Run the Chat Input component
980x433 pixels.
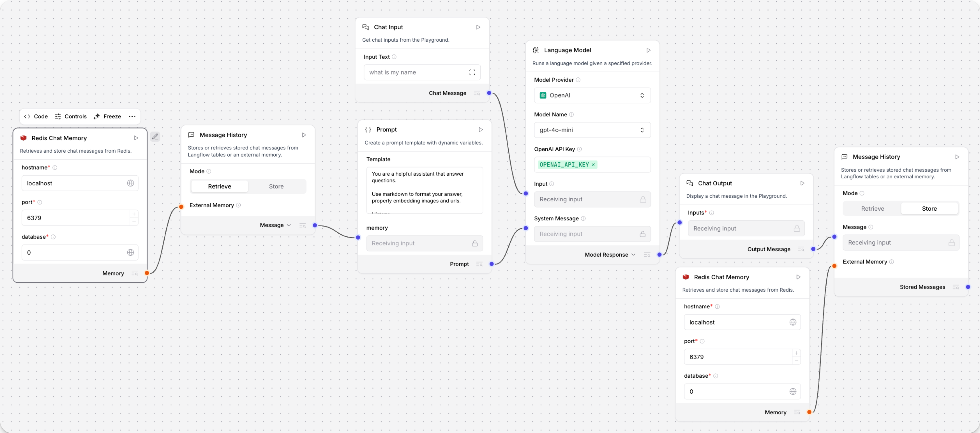coord(478,27)
